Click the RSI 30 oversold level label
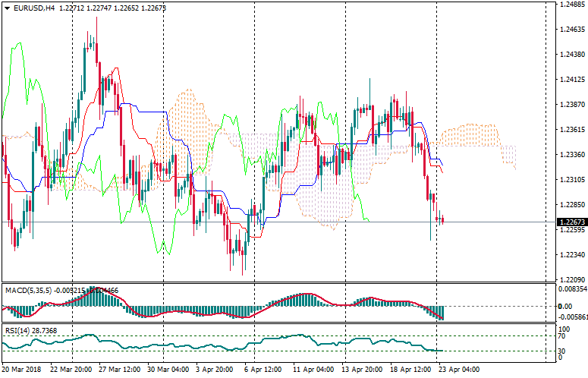Viewport: 588px width, 378px height. pos(562,329)
